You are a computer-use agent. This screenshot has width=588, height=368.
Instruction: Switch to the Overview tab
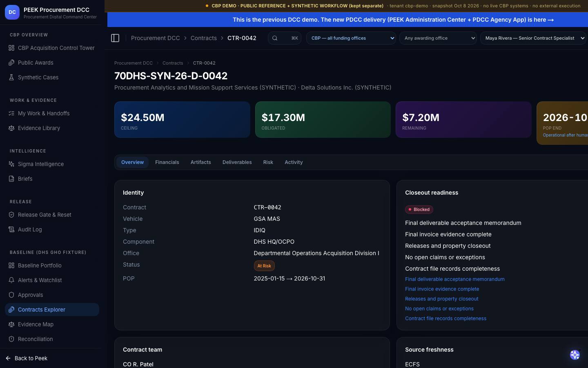[x=132, y=162]
